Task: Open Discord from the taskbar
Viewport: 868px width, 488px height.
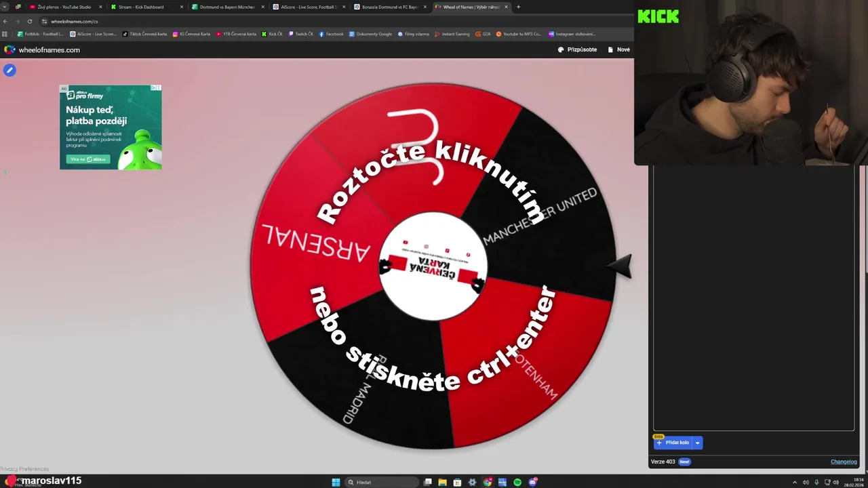Action: click(x=532, y=482)
